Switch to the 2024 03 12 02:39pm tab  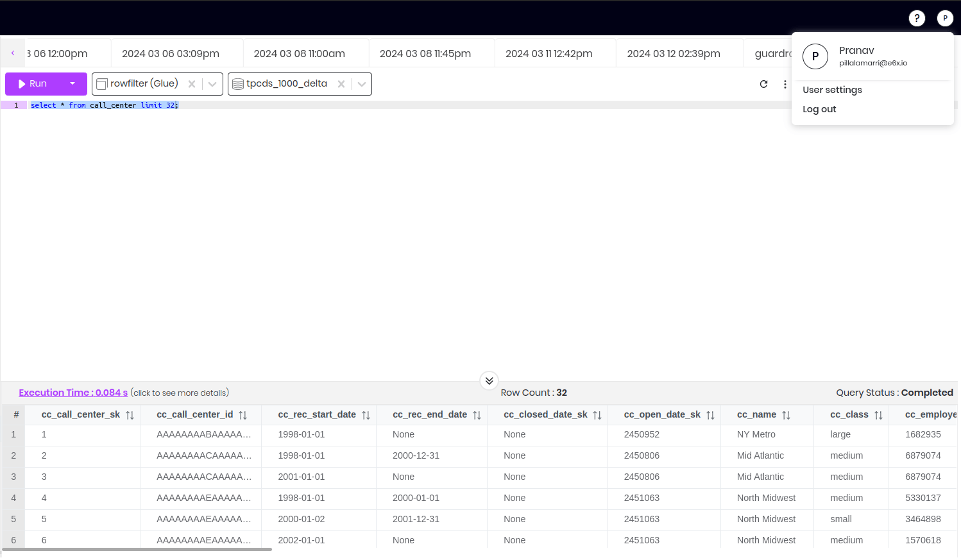click(x=674, y=53)
